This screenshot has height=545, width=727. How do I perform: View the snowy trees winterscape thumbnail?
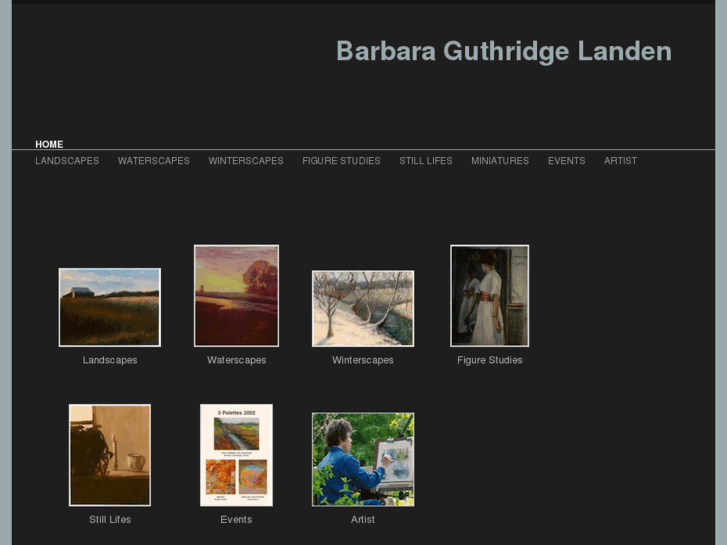(363, 308)
